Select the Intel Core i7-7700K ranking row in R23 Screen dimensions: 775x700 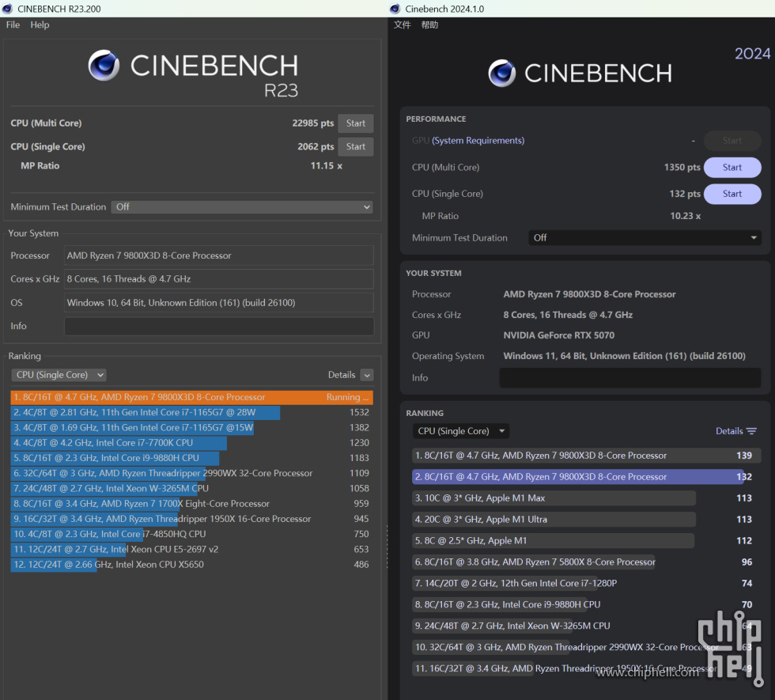coord(191,443)
